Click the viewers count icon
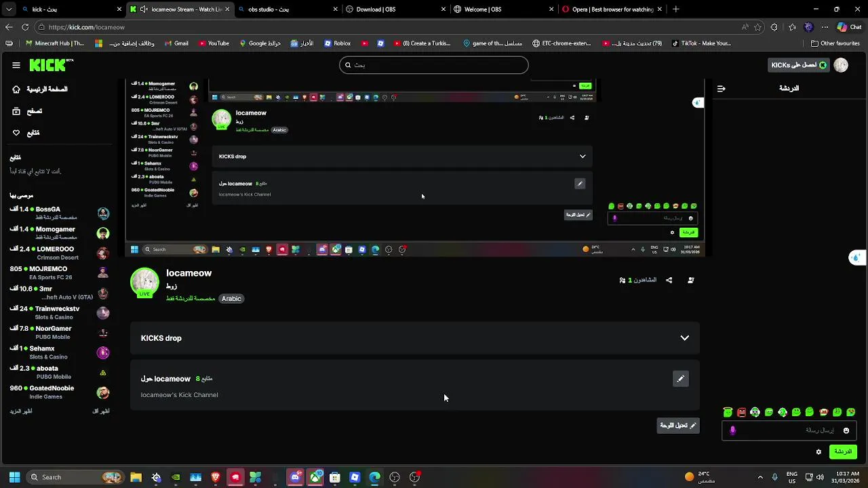 622,280
